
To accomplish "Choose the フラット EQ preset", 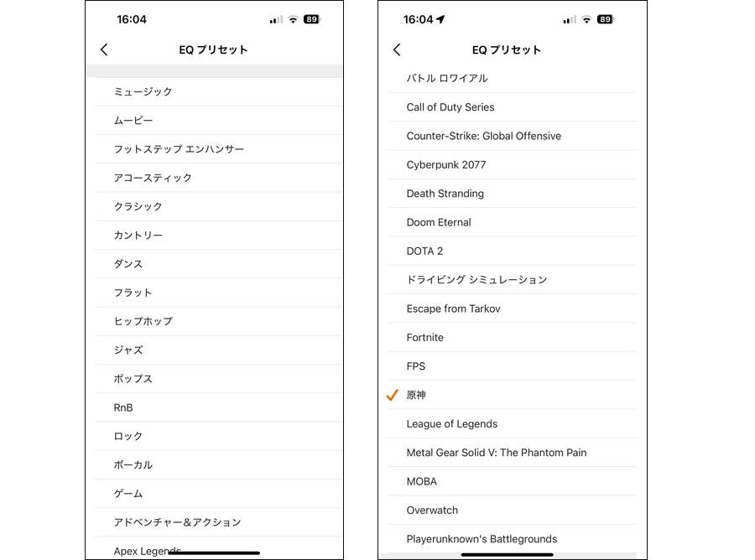I will pos(219,293).
